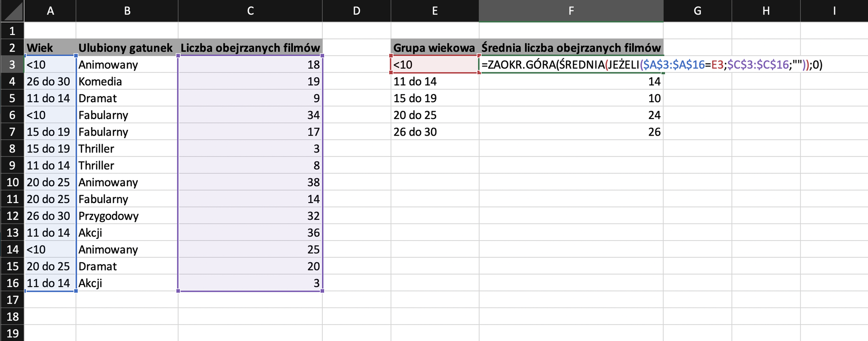This screenshot has width=868, height=341.
Task: Click average value 24 in column F
Action: [571, 115]
